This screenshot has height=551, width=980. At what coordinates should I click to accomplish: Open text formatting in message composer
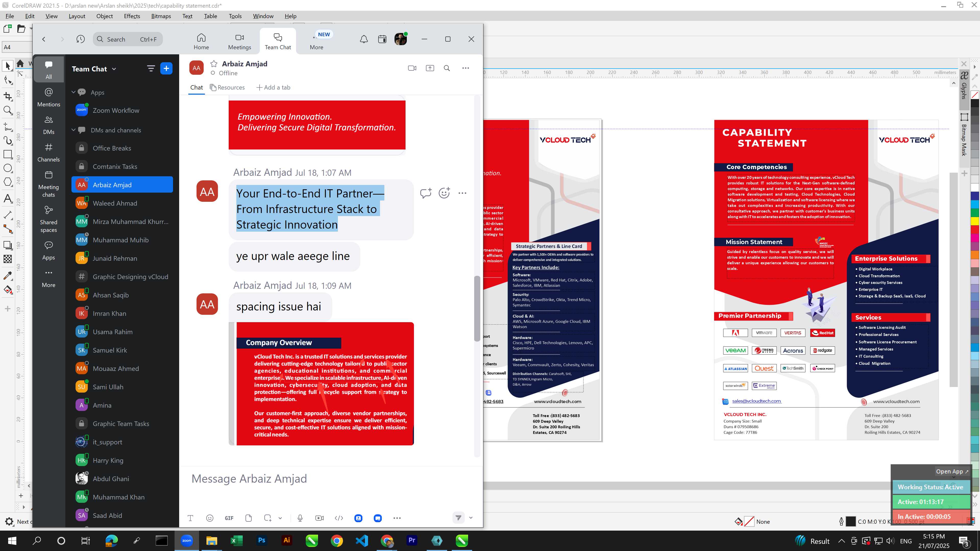pyautogui.click(x=191, y=518)
